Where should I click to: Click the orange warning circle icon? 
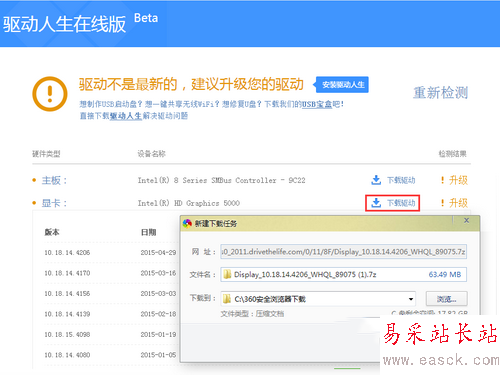pos(50,94)
